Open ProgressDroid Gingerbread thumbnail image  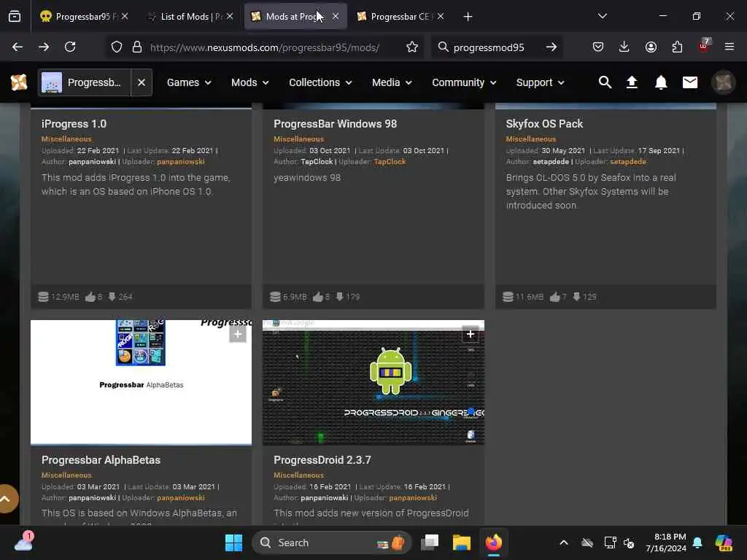pos(373,382)
